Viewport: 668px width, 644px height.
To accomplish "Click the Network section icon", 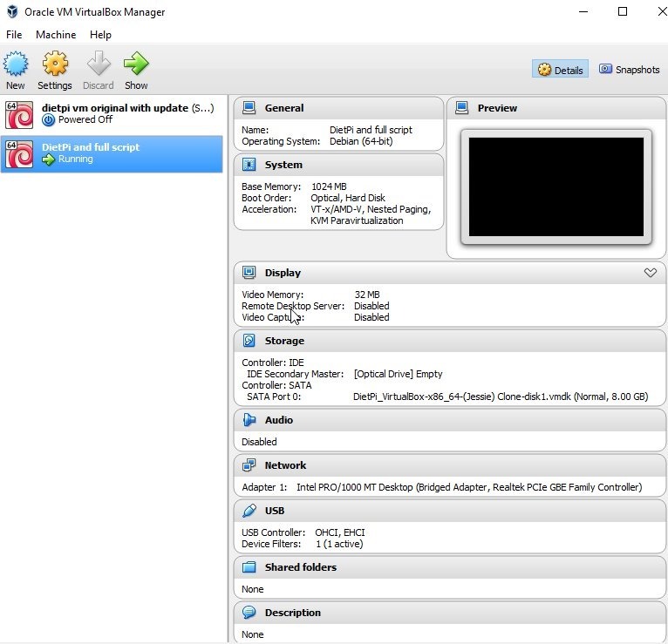I will (x=249, y=465).
